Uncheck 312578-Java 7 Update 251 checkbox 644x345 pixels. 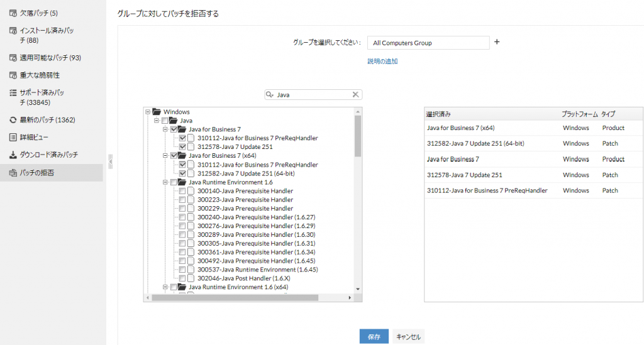[x=182, y=147]
